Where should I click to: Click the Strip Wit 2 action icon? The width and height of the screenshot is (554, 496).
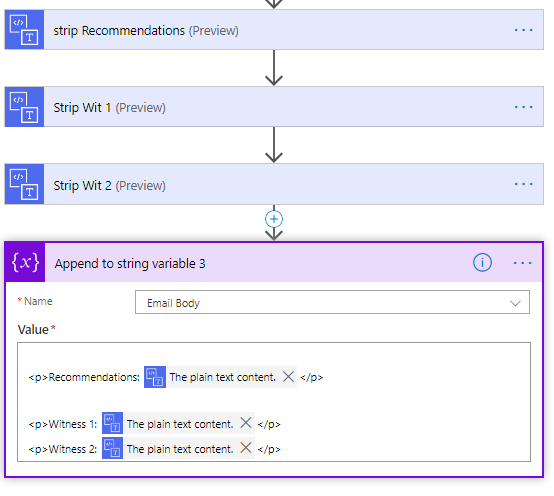pyautogui.click(x=24, y=184)
